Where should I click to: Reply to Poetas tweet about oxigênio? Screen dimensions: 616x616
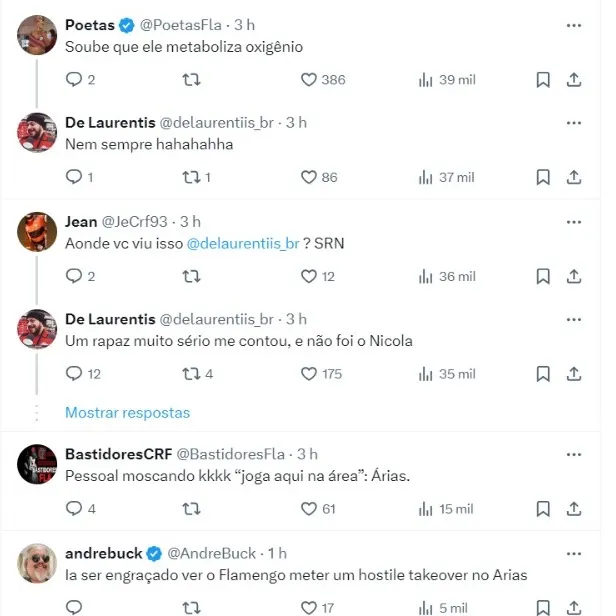tap(73, 80)
